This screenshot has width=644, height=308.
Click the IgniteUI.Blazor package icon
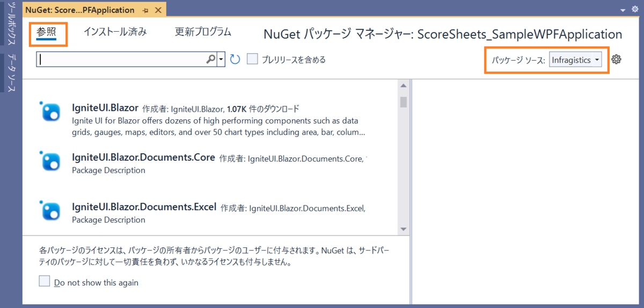point(52,111)
